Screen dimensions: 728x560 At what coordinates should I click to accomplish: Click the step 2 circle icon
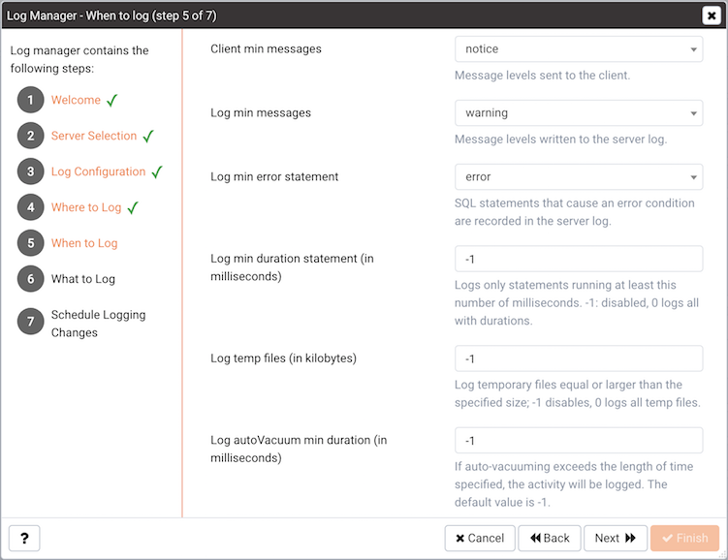31,136
